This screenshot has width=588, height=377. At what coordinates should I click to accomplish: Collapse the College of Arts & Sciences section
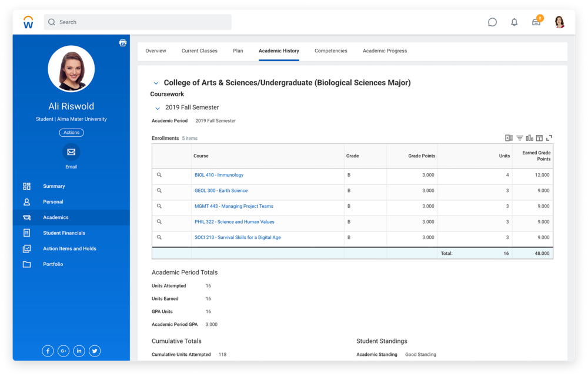[x=156, y=83]
